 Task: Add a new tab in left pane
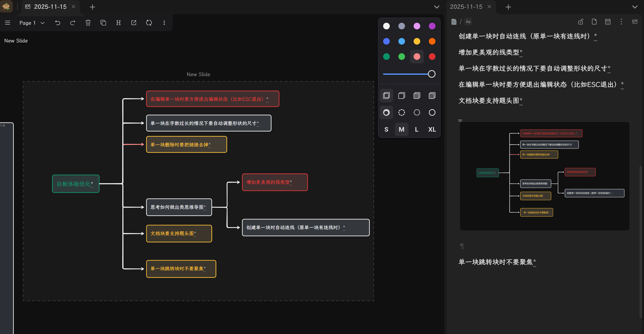(92, 7)
